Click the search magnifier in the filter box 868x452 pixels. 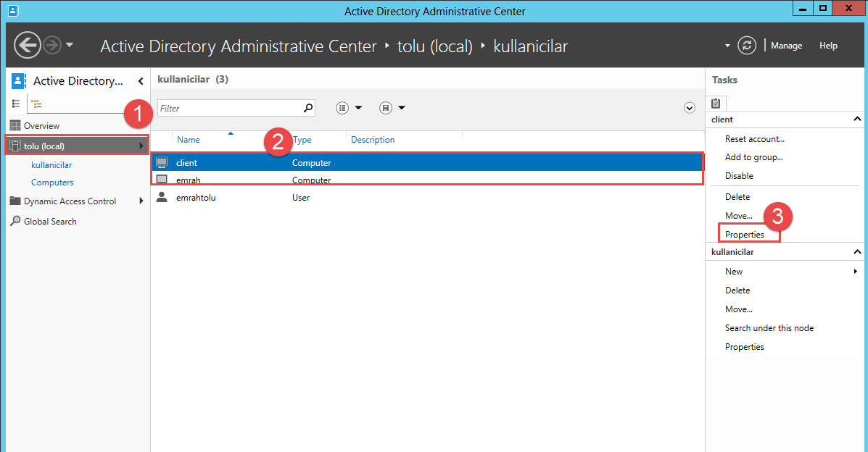click(x=308, y=108)
